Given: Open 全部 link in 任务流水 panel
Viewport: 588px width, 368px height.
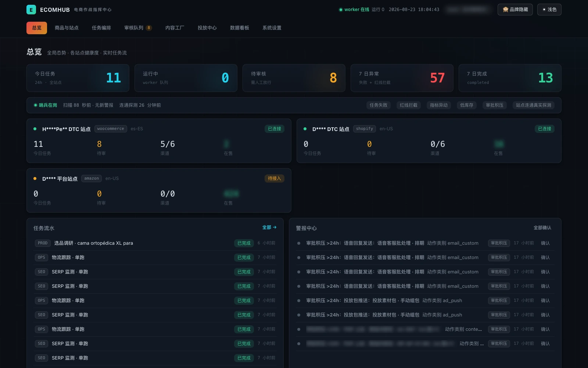Looking at the screenshot, I should click(x=269, y=227).
